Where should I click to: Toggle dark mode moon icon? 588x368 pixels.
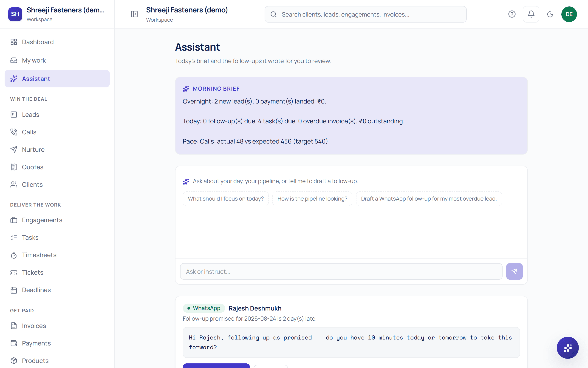[x=550, y=14]
